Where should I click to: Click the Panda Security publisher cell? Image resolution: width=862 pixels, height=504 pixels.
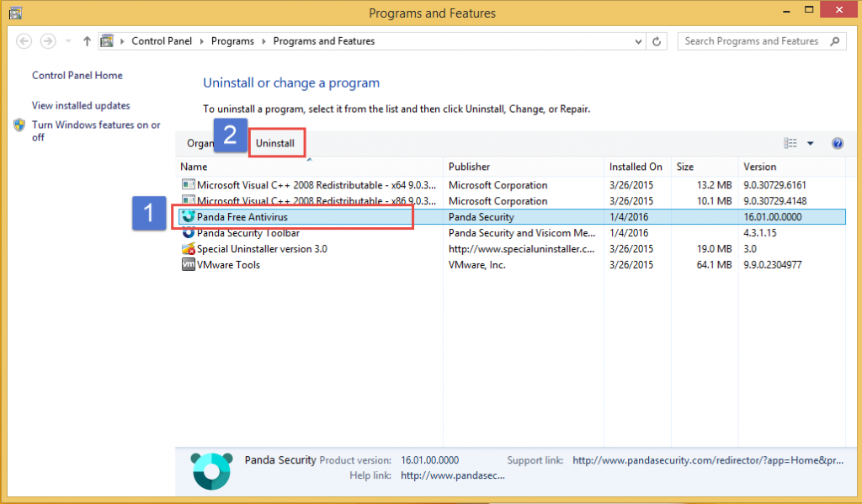[x=481, y=217]
